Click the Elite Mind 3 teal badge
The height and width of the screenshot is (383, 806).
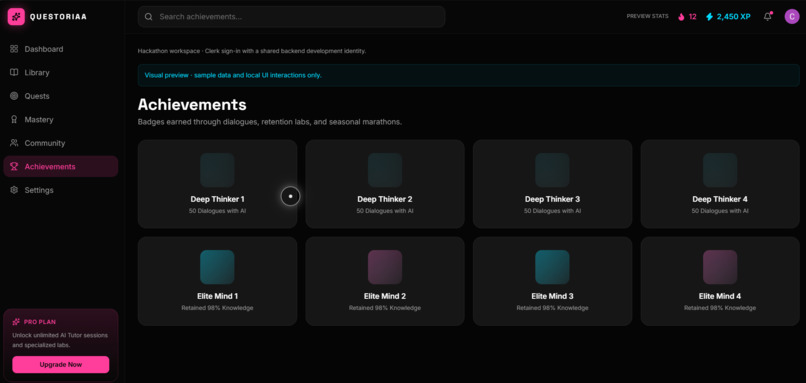pos(553,267)
